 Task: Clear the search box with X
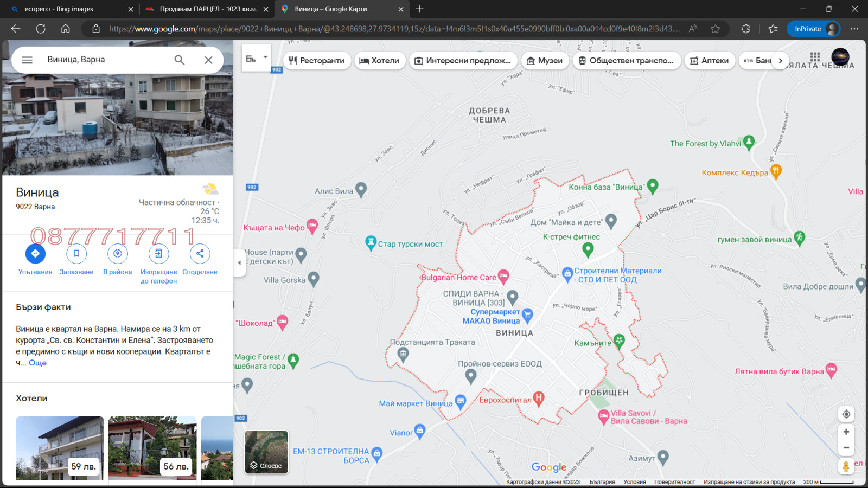pos(208,60)
